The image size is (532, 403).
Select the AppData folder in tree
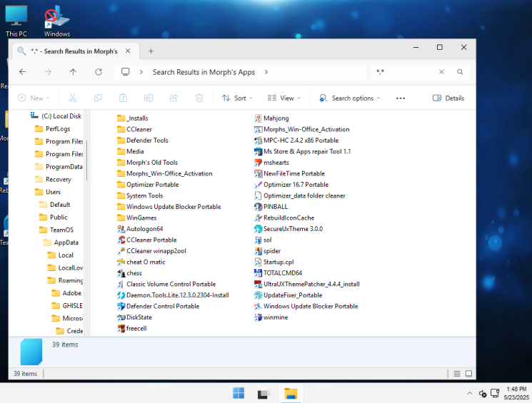coord(61,243)
